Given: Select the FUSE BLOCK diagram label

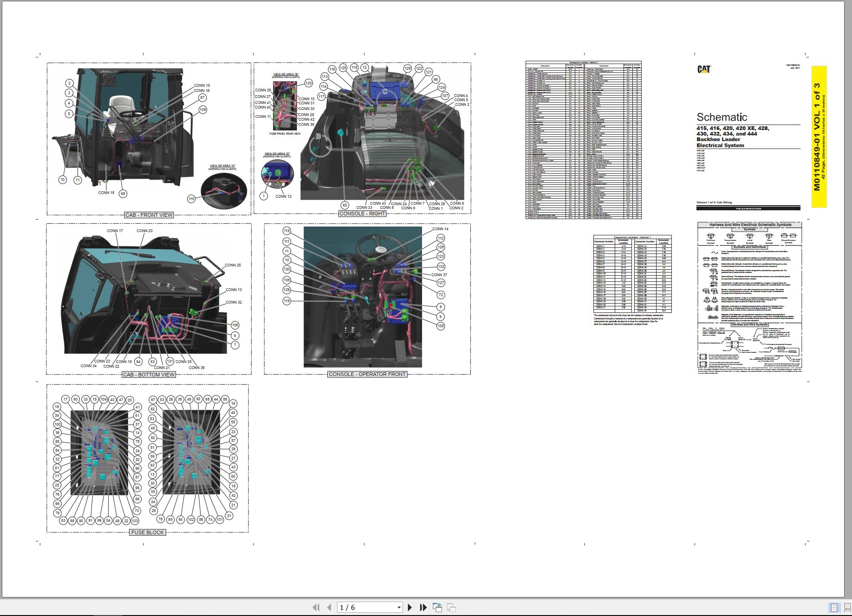Looking at the screenshot, I should pos(148,532).
